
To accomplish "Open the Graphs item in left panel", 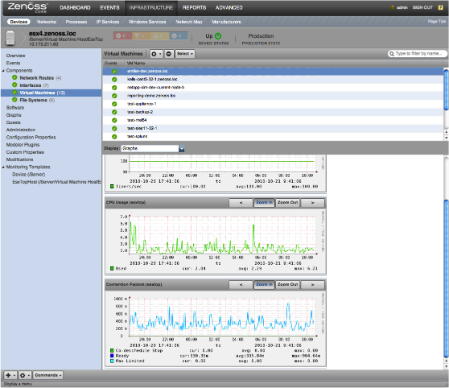I will (13, 115).
